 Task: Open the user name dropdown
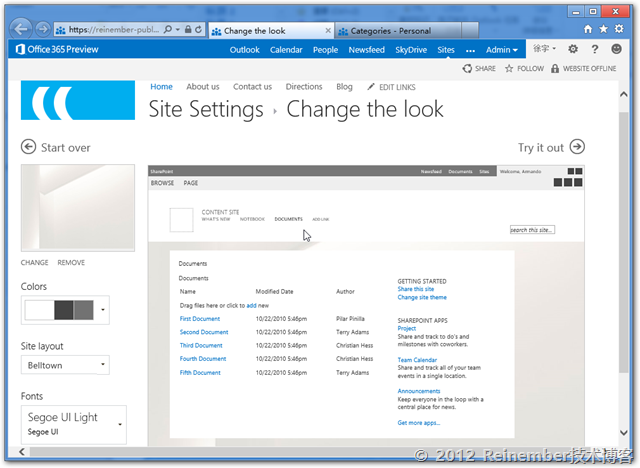point(544,49)
